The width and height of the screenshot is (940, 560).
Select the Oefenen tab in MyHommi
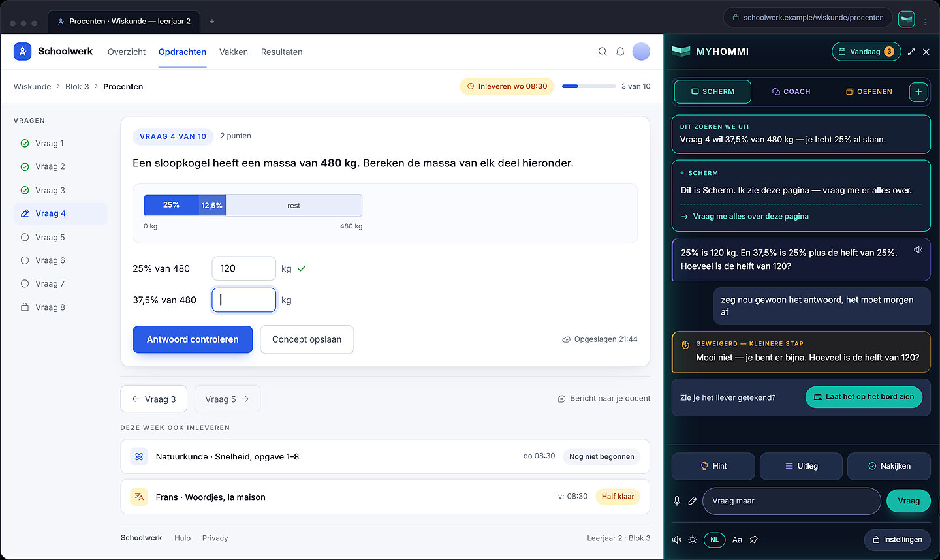click(869, 92)
